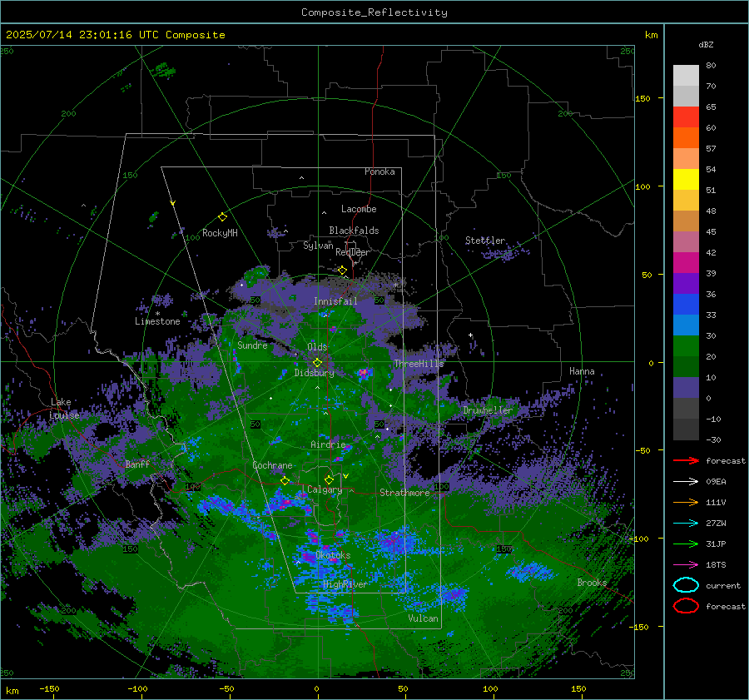This screenshot has width=749, height=700.
Task: Click the Brooks label
Action: [x=592, y=583]
